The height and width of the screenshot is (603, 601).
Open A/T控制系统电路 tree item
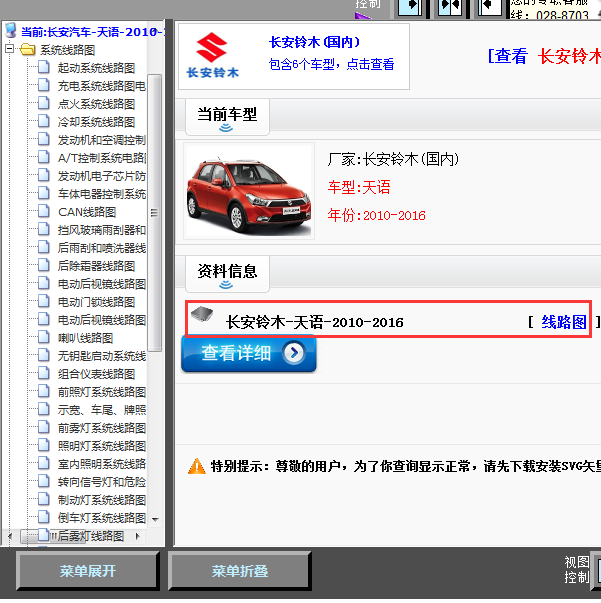(102, 158)
